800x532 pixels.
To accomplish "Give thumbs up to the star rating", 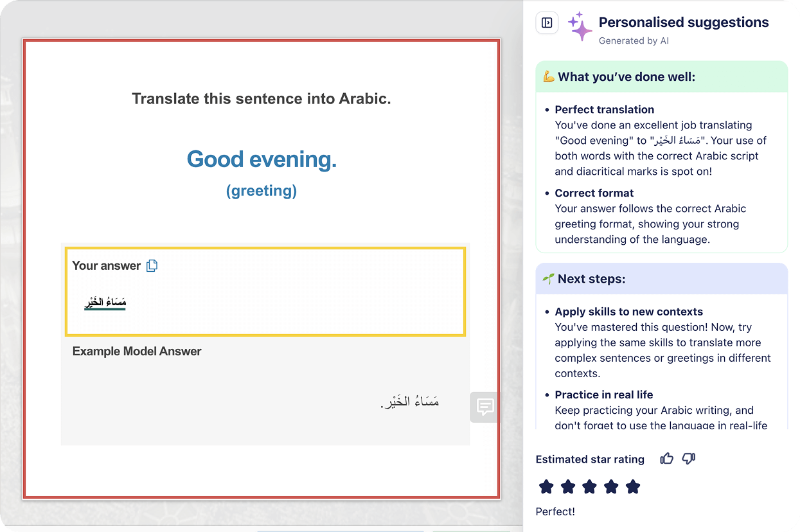I will point(667,459).
